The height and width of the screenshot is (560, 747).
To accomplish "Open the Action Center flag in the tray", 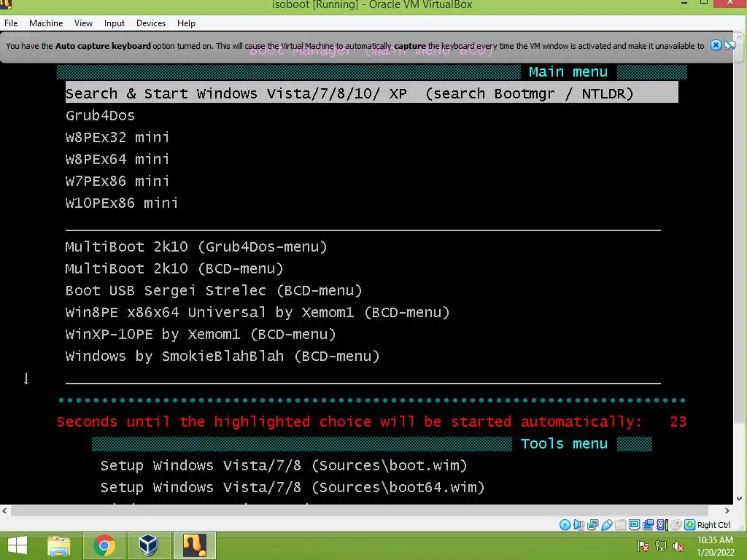I will tap(643, 546).
